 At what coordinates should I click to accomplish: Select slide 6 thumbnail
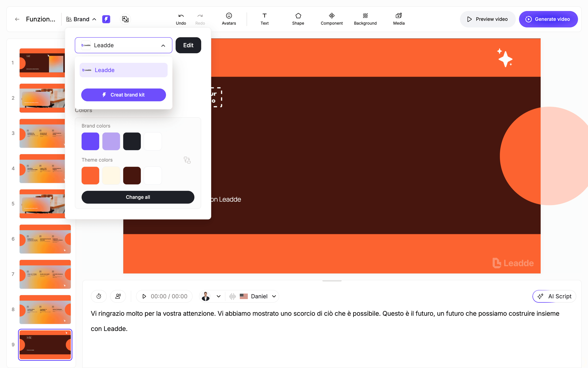(45, 239)
